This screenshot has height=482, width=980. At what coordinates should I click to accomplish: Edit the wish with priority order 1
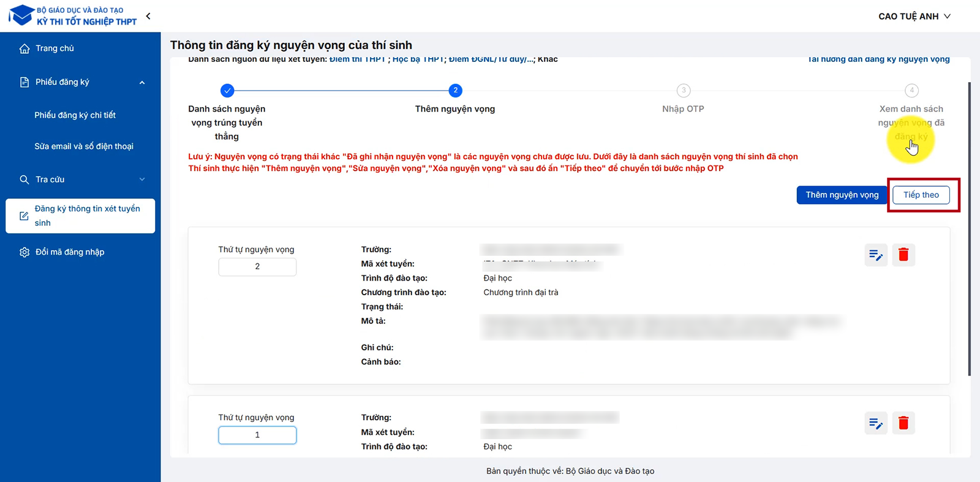click(x=876, y=423)
